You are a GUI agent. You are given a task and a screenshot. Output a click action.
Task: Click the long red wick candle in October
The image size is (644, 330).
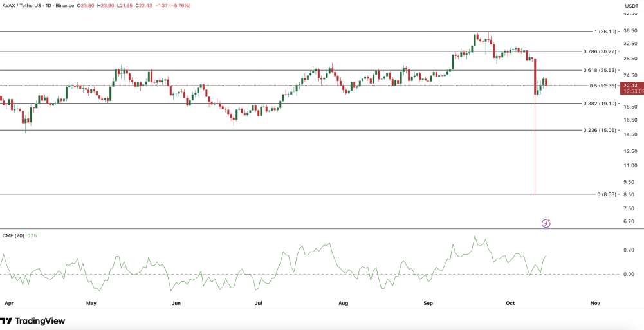click(x=535, y=126)
